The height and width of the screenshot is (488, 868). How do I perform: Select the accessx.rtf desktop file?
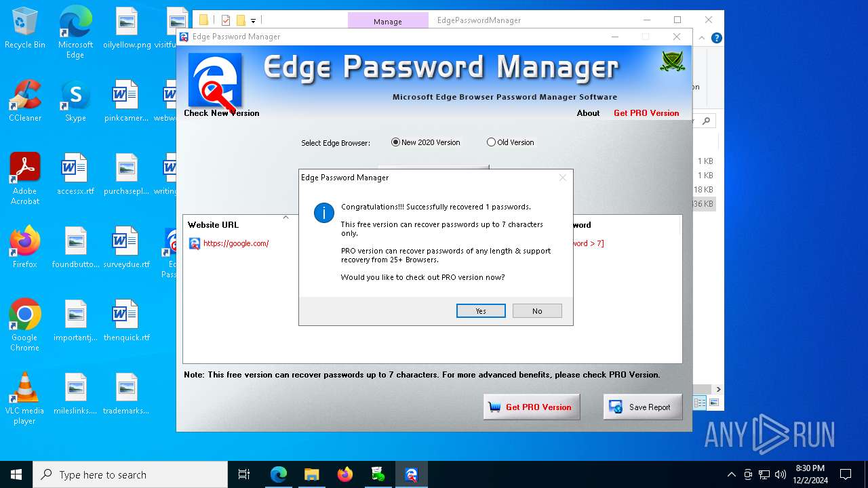tap(75, 174)
